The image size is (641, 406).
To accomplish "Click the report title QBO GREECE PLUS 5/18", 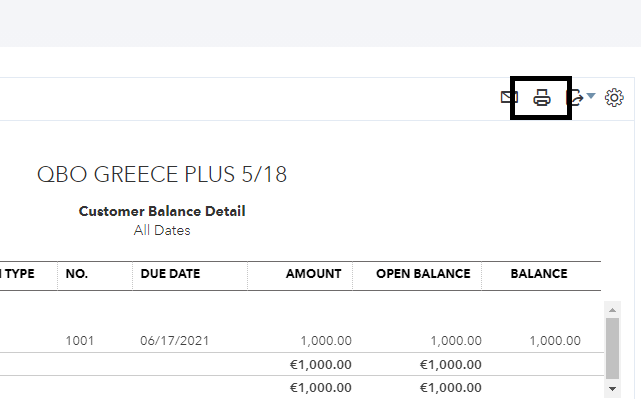I will pyautogui.click(x=162, y=175).
